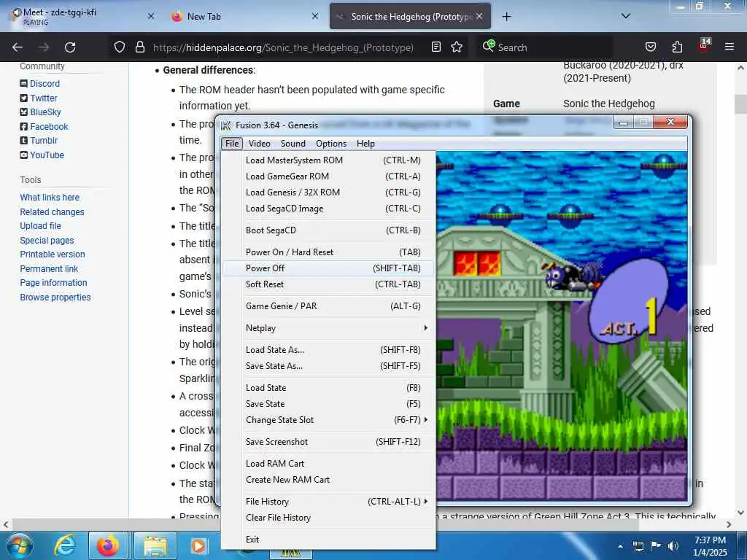Open Related changes link
747x560 pixels.
coord(52,212)
